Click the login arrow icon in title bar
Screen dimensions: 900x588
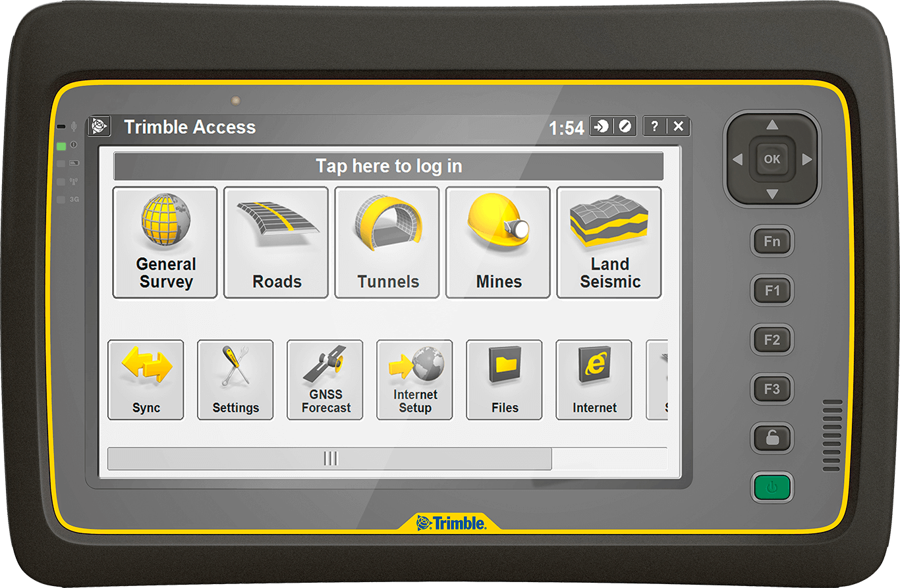pos(601,126)
